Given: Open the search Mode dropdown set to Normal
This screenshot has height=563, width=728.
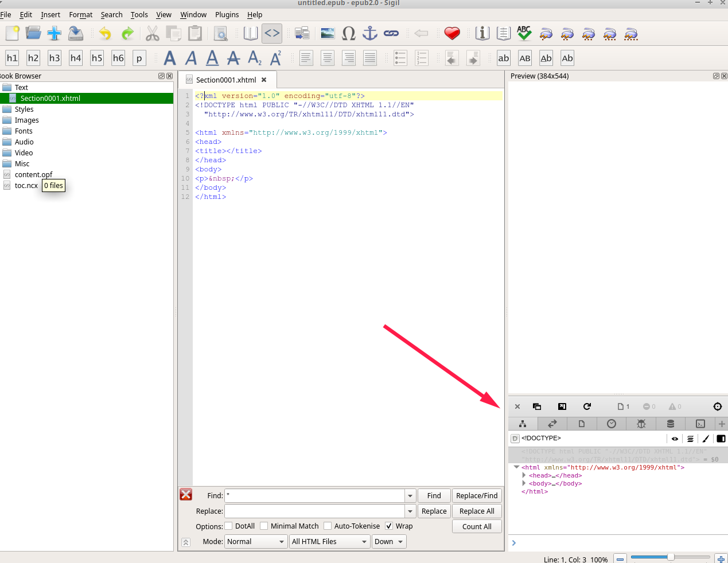Looking at the screenshot, I should point(256,542).
